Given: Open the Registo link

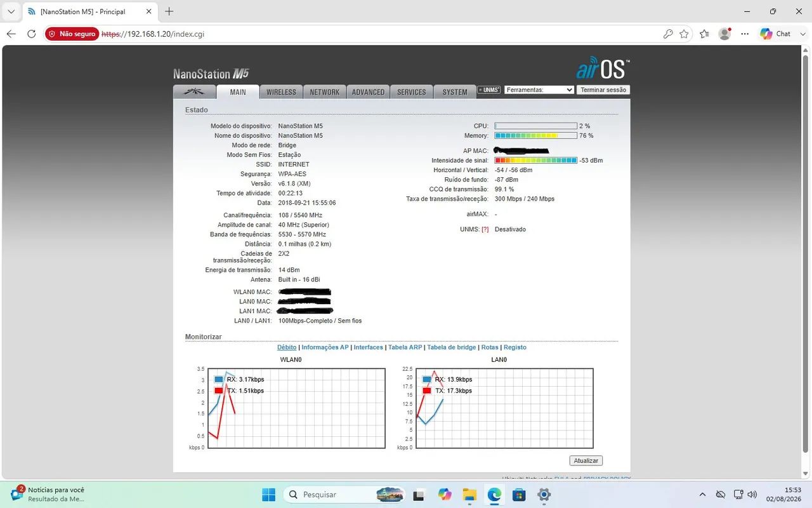Looking at the screenshot, I should tap(515, 347).
